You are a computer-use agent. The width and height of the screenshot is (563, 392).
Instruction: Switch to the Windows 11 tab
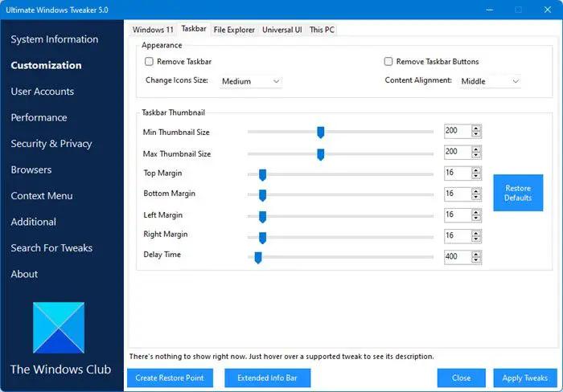click(153, 30)
